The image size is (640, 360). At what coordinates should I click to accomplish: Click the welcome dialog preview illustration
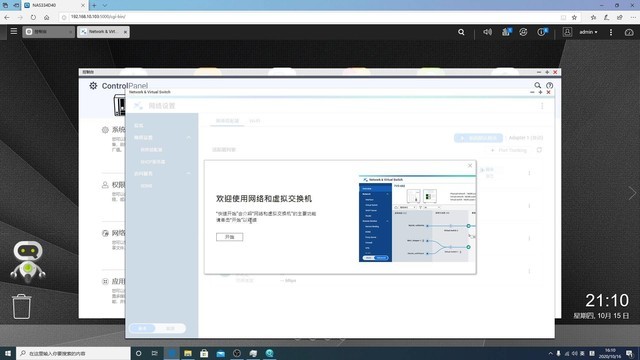[417, 219]
